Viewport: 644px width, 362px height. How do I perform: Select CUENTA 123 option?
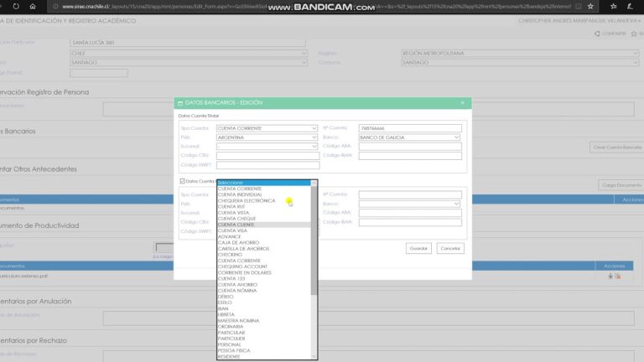(263, 278)
